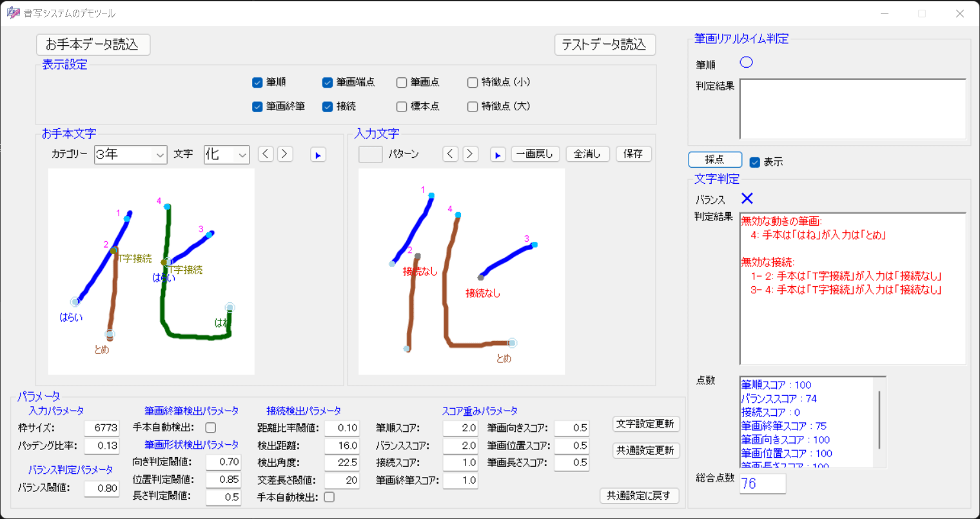The image size is (980, 519).
Task: Play stroke animation in お手本文字 panel
Action: [318, 155]
